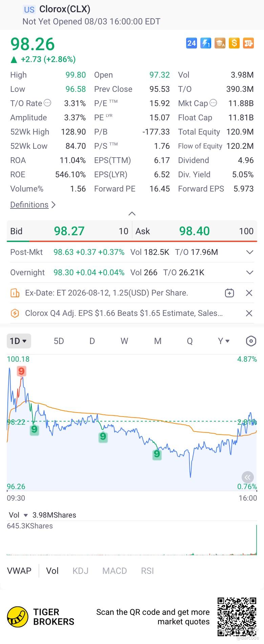The height and width of the screenshot is (644, 264).
Task: Dismiss the Clorox Q4 EPS news banner
Action: (249, 313)
